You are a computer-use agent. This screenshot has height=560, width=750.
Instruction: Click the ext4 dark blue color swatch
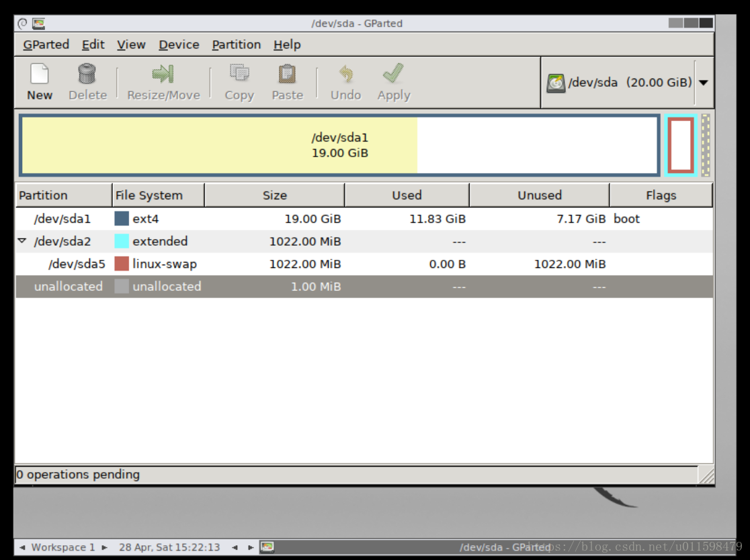(x=122, y=218)
